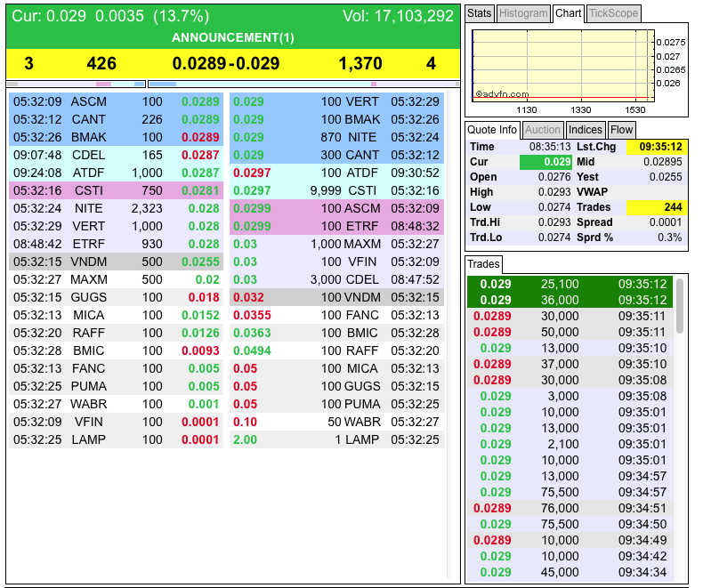Open the TickScope tab
Screen dimensions: 703x588
point(613,13)
